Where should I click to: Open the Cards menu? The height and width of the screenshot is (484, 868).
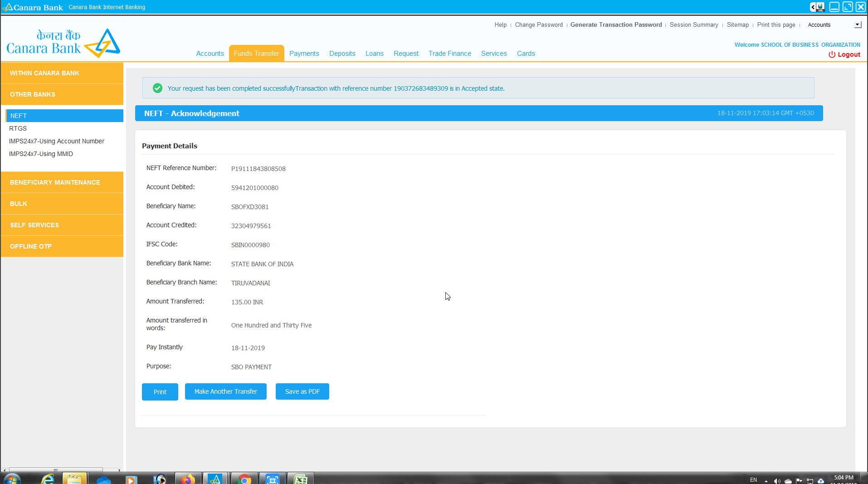[526, 54]
